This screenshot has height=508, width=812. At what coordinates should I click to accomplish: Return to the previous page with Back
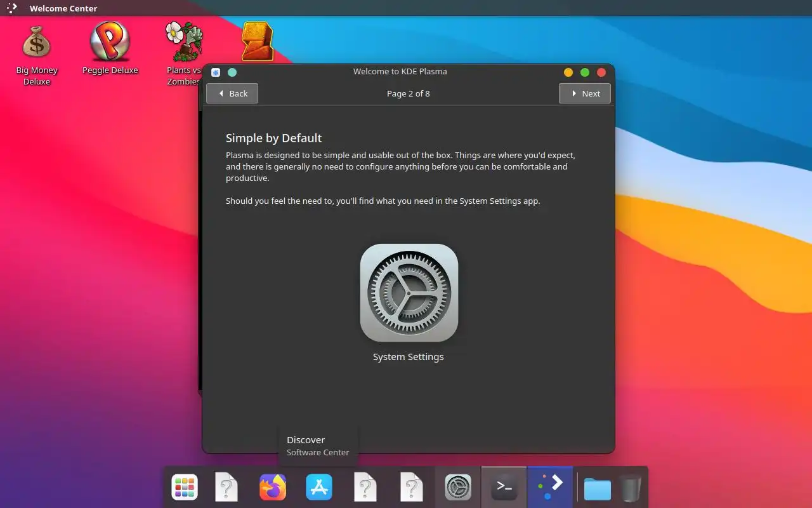point(232,93)
